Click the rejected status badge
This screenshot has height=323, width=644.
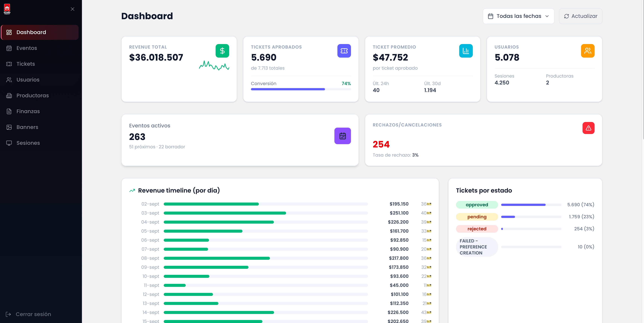click(x=477, y=229)
